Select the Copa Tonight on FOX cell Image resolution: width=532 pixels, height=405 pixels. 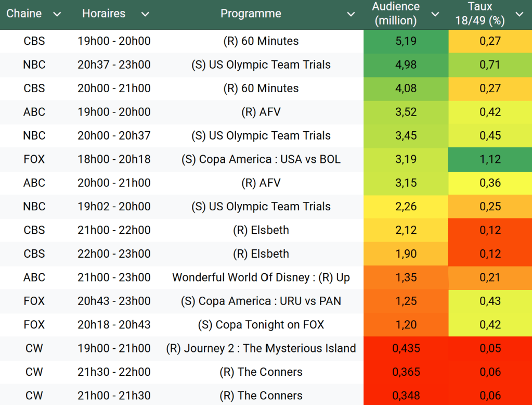coord(261,325)
